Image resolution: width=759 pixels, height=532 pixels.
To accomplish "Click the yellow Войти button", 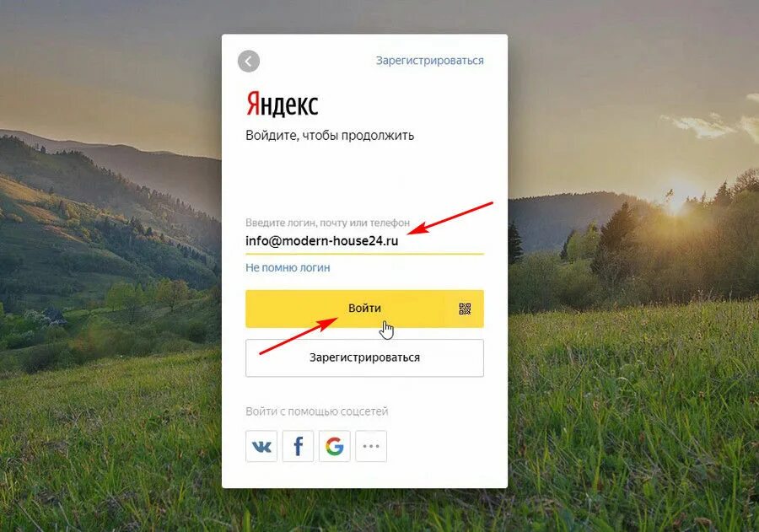I will click(364, 309).
